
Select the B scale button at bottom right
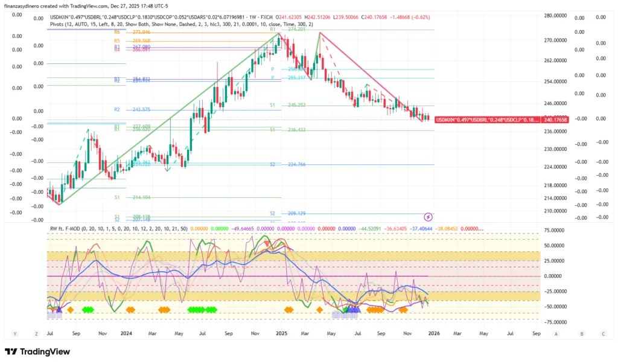[x=581, y=333]
